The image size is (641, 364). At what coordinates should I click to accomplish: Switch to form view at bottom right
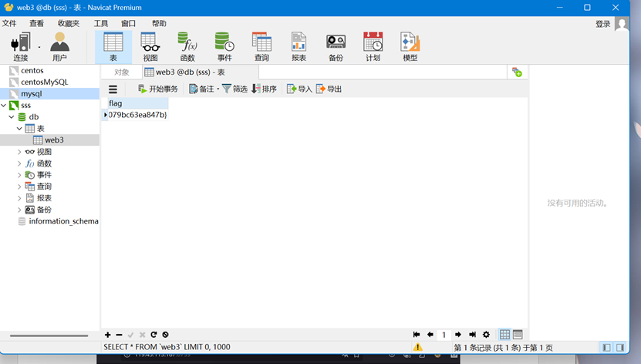518,335
